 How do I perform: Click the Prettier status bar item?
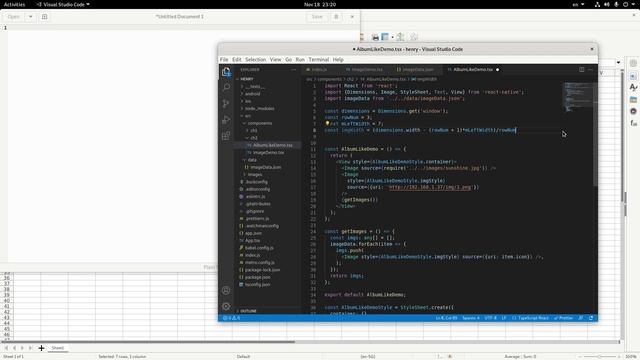click(x=563, y=318)
